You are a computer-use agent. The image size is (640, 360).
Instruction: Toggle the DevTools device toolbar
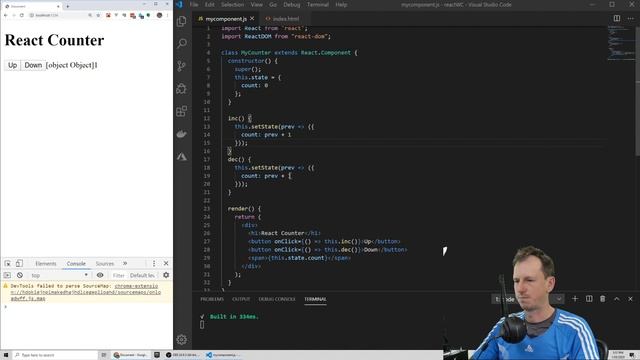(19, 263)
